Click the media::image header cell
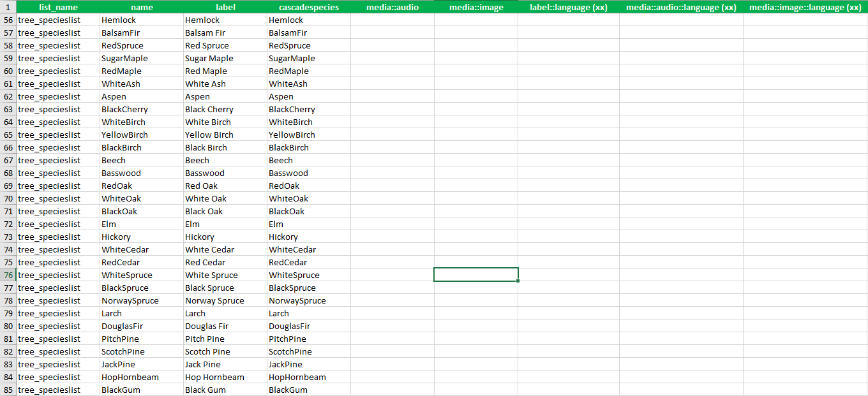868x396 pixels. [476, 7]
